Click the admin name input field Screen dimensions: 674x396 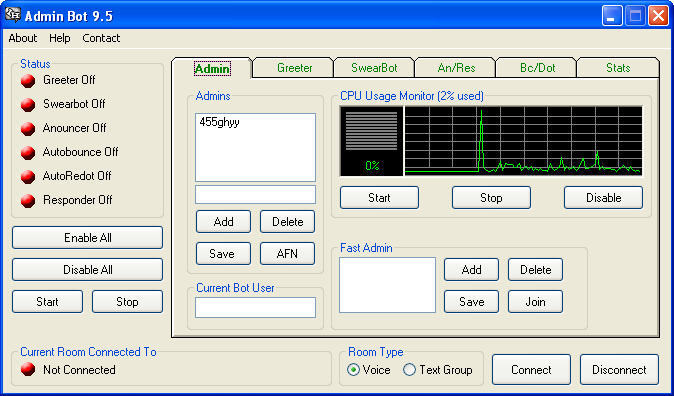[x=255, y=194]
